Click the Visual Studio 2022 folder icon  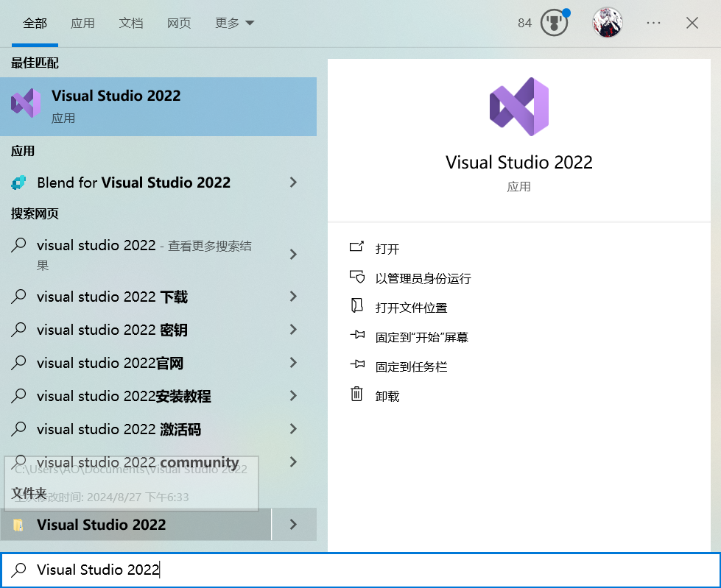coord(18,525)
